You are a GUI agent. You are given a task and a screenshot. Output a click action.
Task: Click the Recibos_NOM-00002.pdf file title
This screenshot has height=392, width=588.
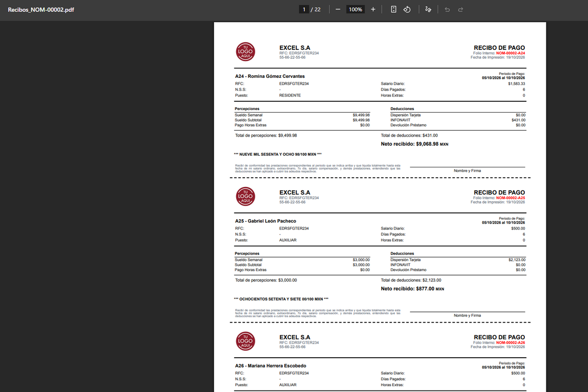[x=38, y=9]
